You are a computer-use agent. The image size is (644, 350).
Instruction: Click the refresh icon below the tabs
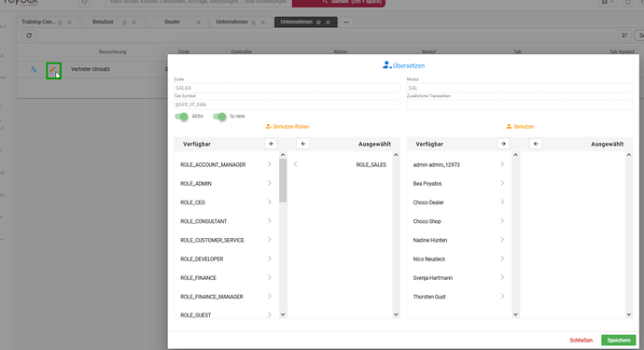[x=29, y=35]
